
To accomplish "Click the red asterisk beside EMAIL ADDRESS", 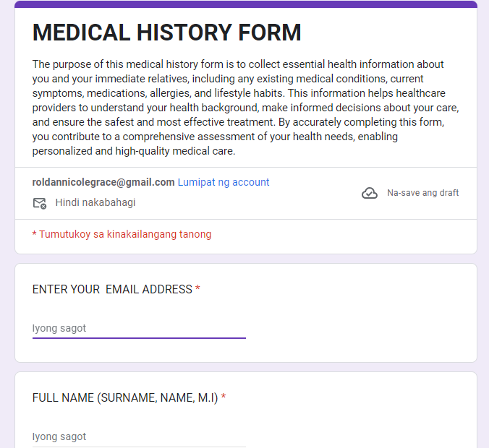I will point(197,289).
